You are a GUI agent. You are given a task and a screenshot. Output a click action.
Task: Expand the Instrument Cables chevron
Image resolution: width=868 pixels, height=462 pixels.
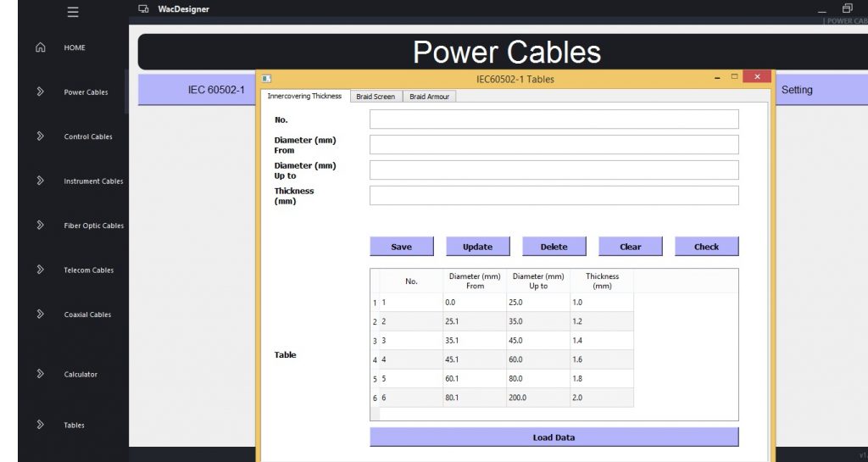coord(40,181)
